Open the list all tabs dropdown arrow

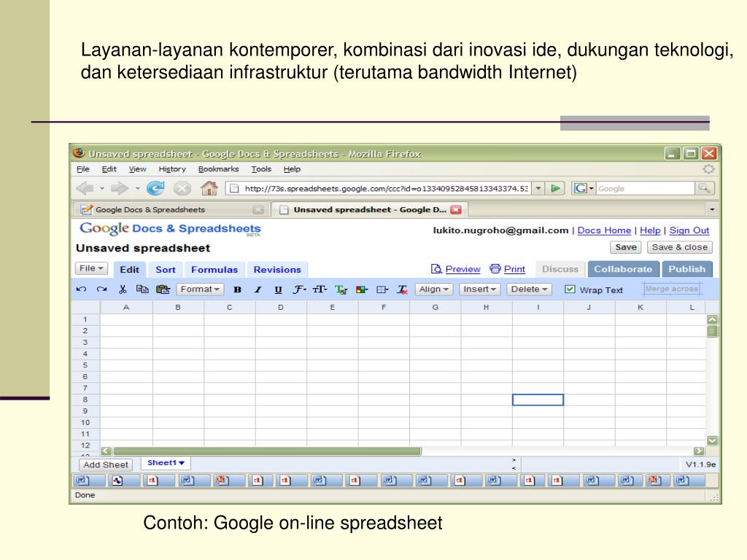tap(712, 209)
